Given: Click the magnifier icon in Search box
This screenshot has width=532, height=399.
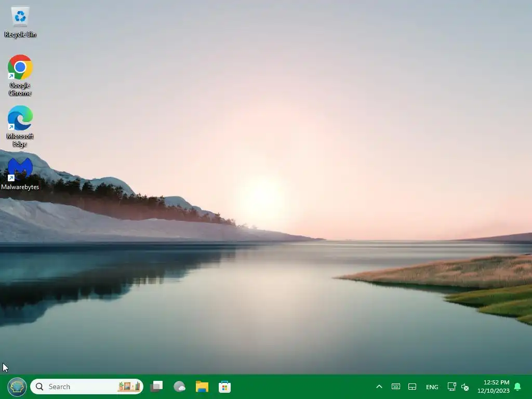Looking at the screenshot, I should [x=39, y=387].
